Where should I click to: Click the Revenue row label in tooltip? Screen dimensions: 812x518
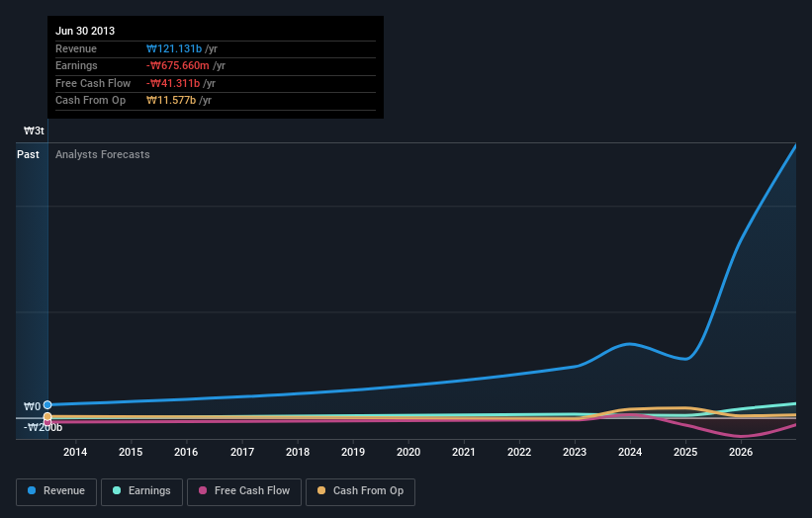[76, 48]
